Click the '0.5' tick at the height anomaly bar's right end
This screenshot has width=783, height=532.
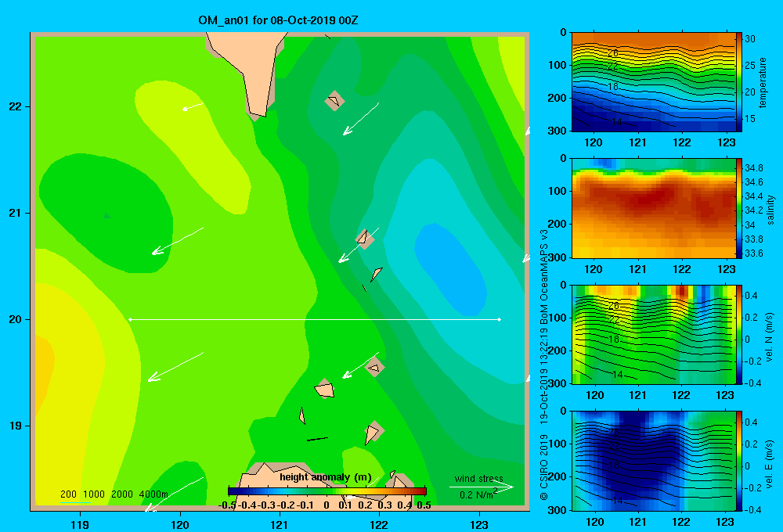(x=424, y=505)
